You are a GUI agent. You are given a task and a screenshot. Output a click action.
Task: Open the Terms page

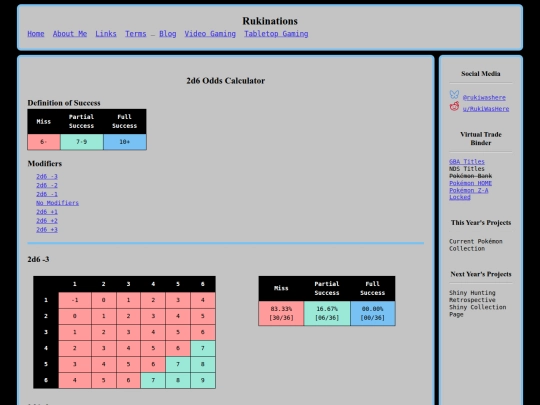pyautogui.click(x=136, y=34)
